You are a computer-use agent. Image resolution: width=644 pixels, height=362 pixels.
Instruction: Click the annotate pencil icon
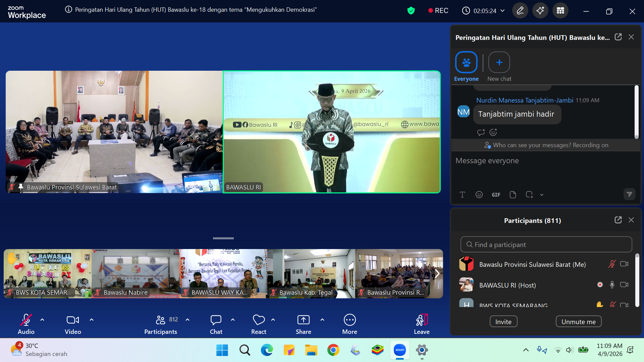click(520, 11)
